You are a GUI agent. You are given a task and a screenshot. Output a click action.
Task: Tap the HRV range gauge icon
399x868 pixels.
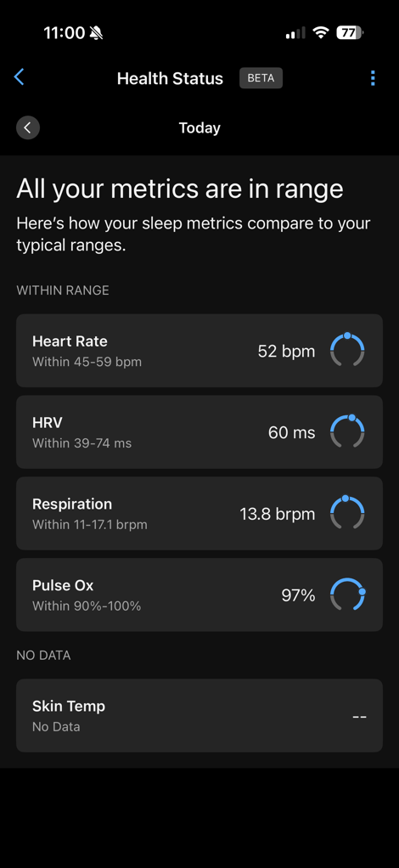point(347,431)
